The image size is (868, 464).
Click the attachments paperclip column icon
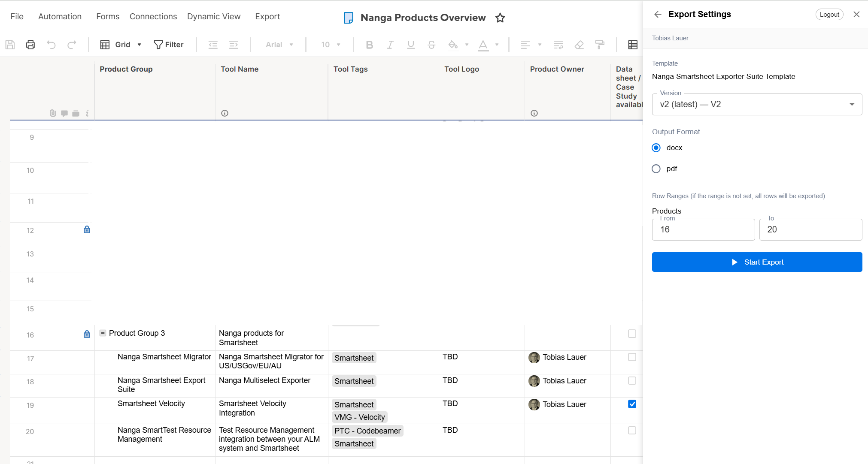[x=53, y=113]
